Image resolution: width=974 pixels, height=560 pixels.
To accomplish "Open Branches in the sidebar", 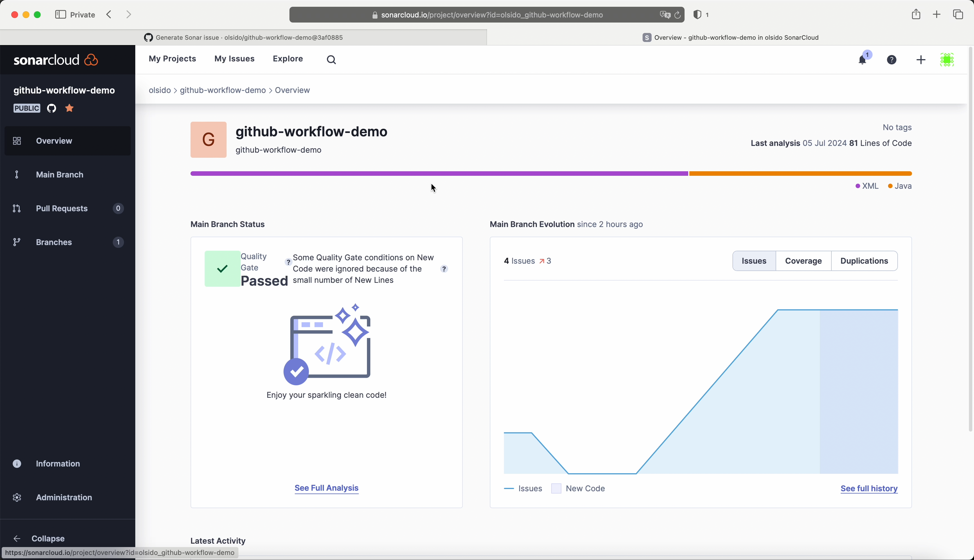I will (54, 242).
